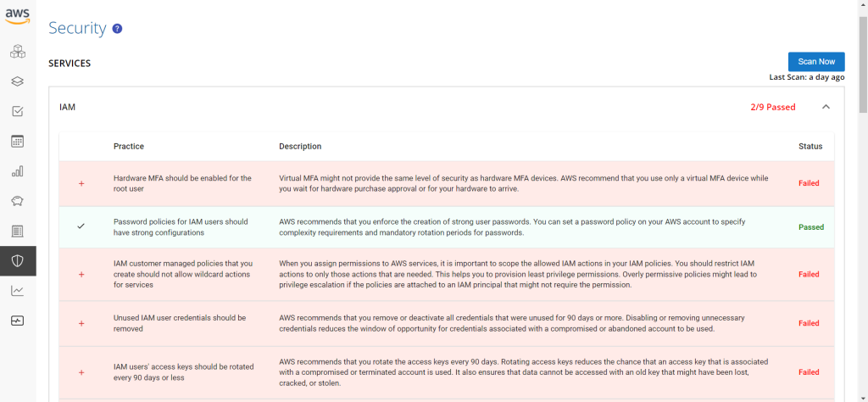Open the report list sidebar icon

click(18, 231)
